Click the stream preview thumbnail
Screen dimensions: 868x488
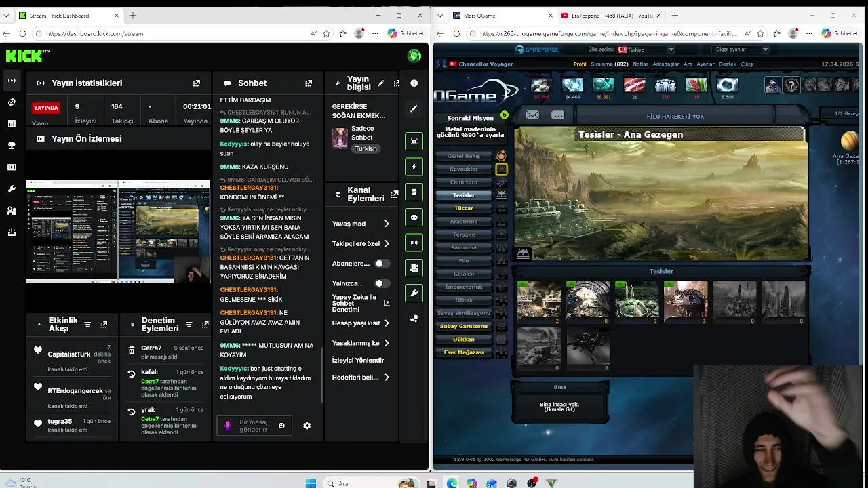[x=118, y=231]
